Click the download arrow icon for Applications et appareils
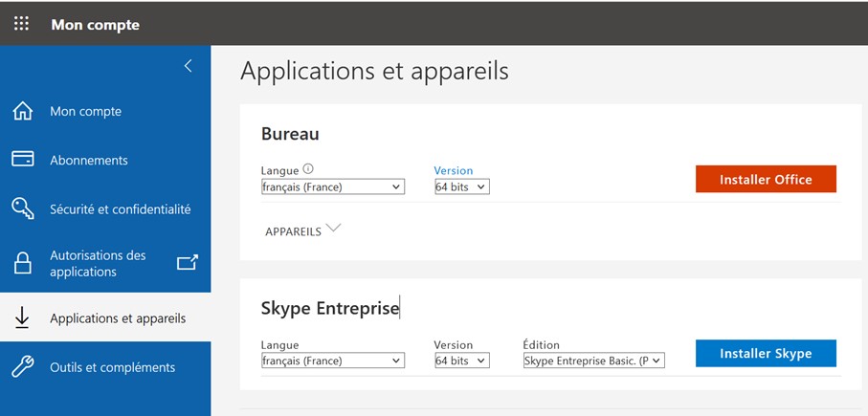Image resolution: width=868 pixels, height=416 pixels. click(x=23, y=318)
